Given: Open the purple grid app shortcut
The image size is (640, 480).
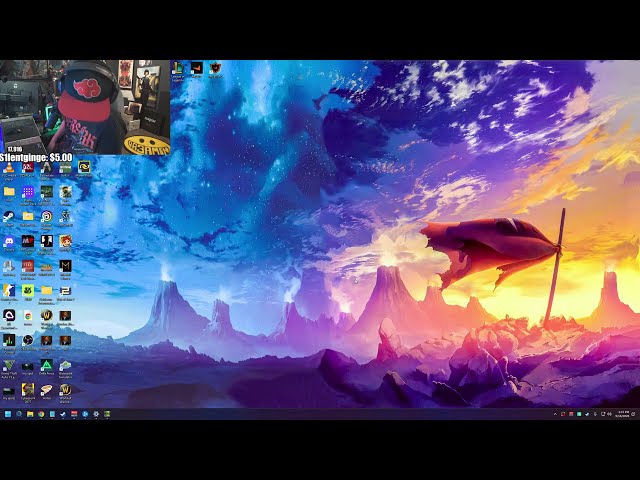Looking at the screenshot, I should [28, 192].
